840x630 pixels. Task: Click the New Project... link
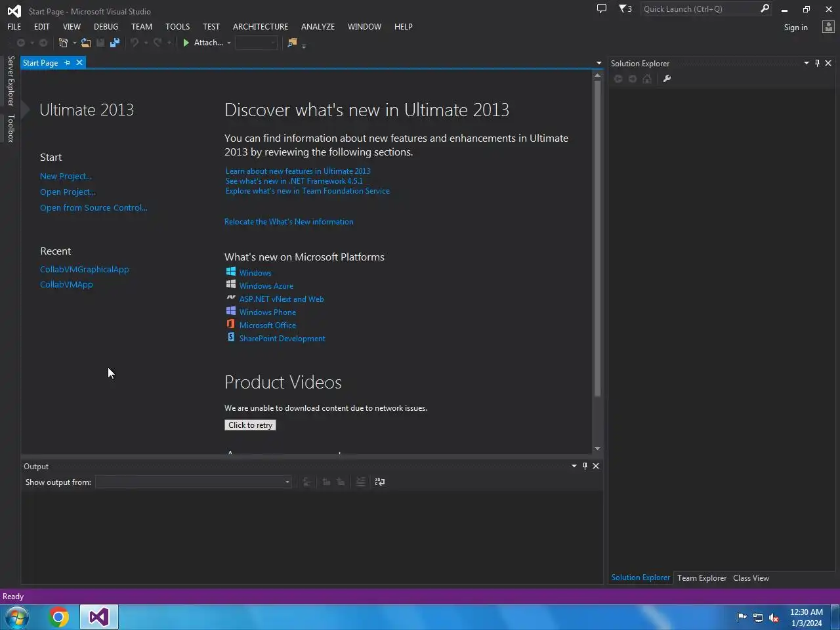pyautogui.click(x=66, y=176)
